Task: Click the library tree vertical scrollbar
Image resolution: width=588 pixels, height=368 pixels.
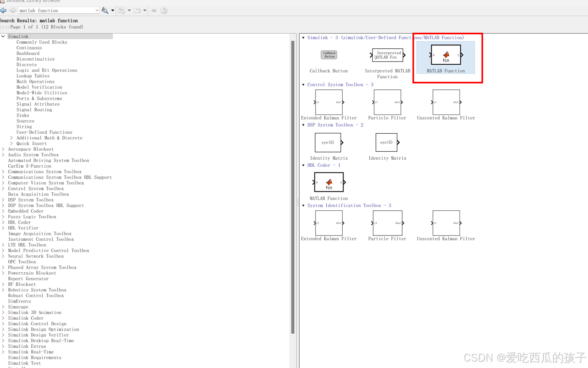Action: point(293,187)
